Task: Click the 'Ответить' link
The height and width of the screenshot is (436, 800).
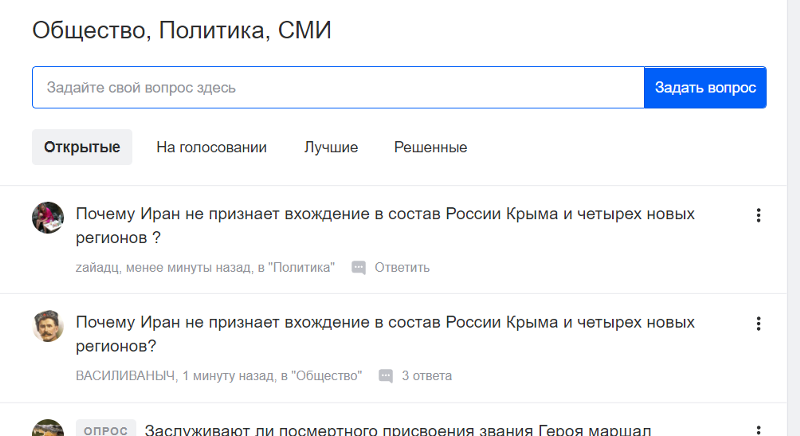Action: pos(402,268)
